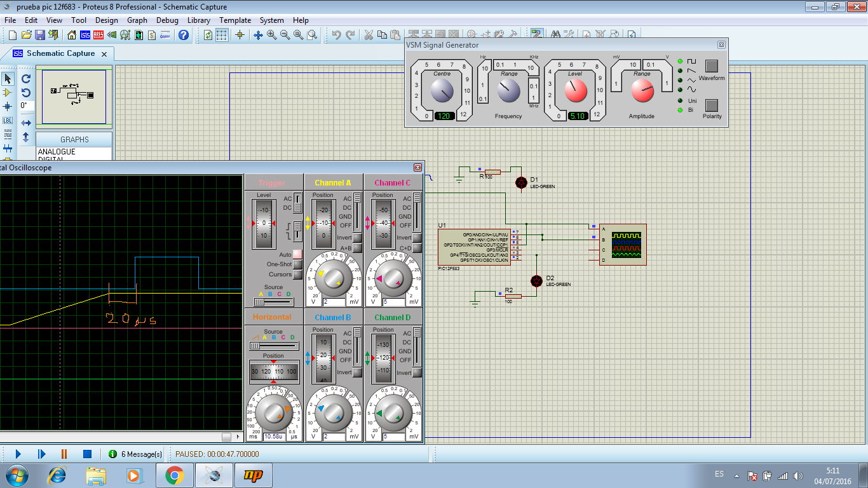Start the simulation with the Play button
This screenshot has width=868, height=488.
pos(18,454)
